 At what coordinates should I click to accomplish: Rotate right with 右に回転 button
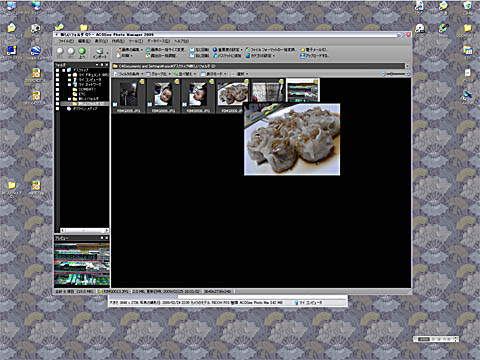(x=199, y=55)
